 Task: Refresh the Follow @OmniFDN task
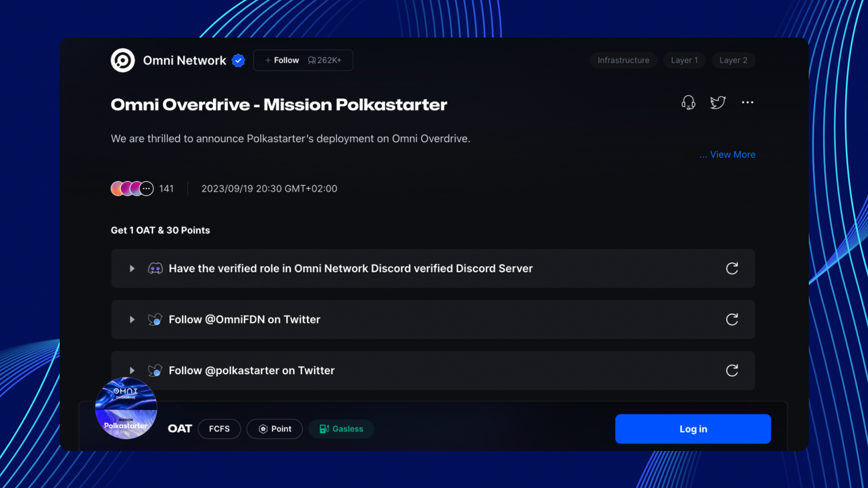pos(732,319)
